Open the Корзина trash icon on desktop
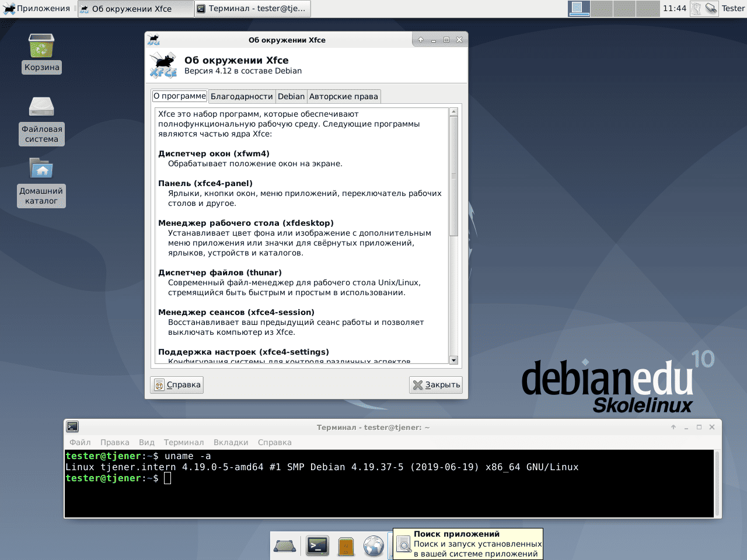 click(41, 52)
